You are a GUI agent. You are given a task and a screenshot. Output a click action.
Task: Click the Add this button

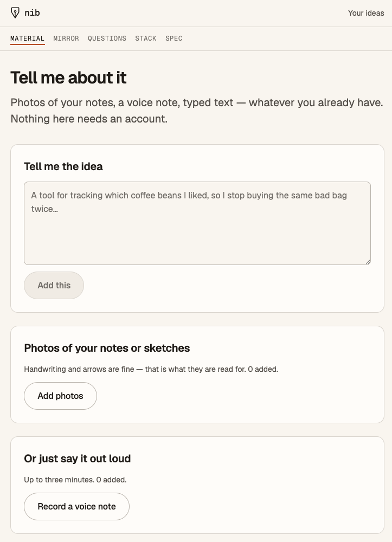click(x=54, y=285)
